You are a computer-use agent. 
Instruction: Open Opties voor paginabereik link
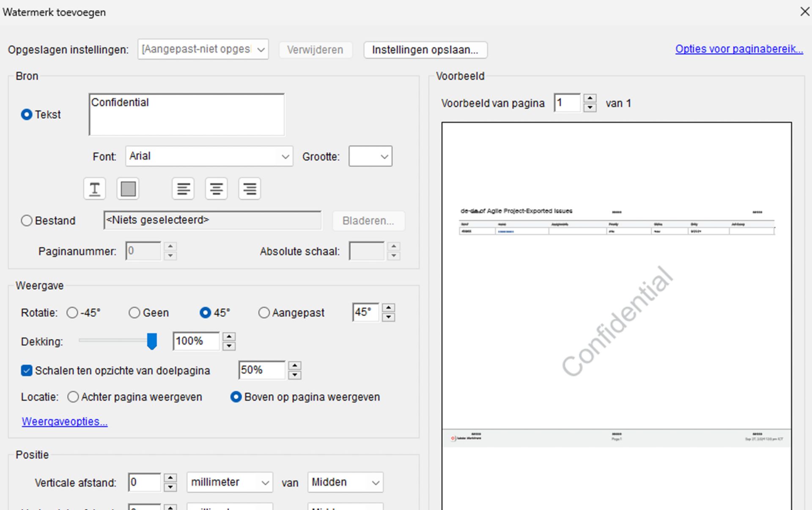click(739, 49)
